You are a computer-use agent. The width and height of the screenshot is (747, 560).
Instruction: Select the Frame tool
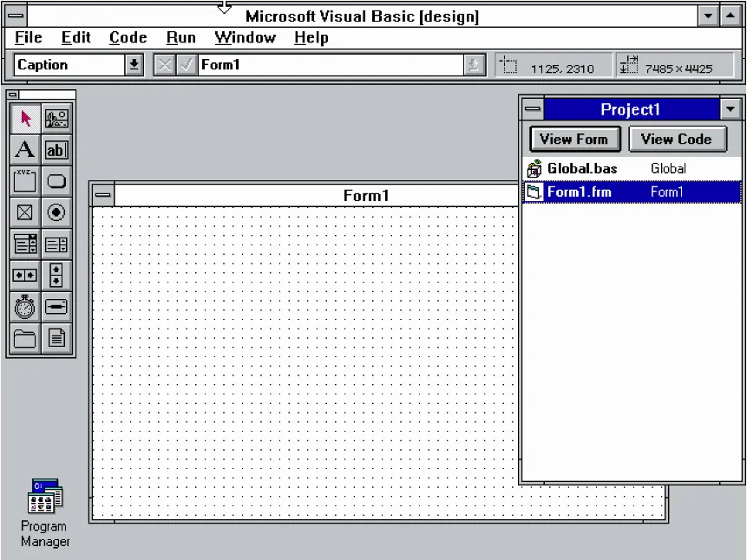point(24,181)
